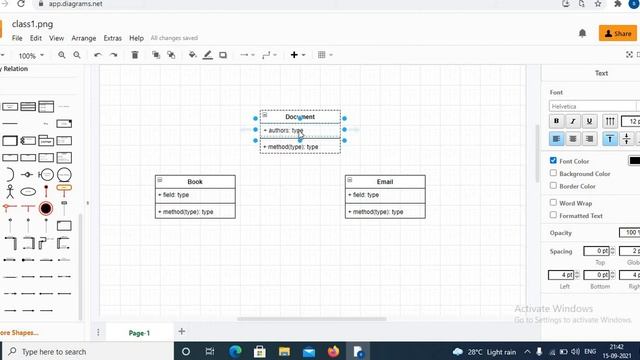
Task: Open the waypoints style dropdown
Action: 269,55
